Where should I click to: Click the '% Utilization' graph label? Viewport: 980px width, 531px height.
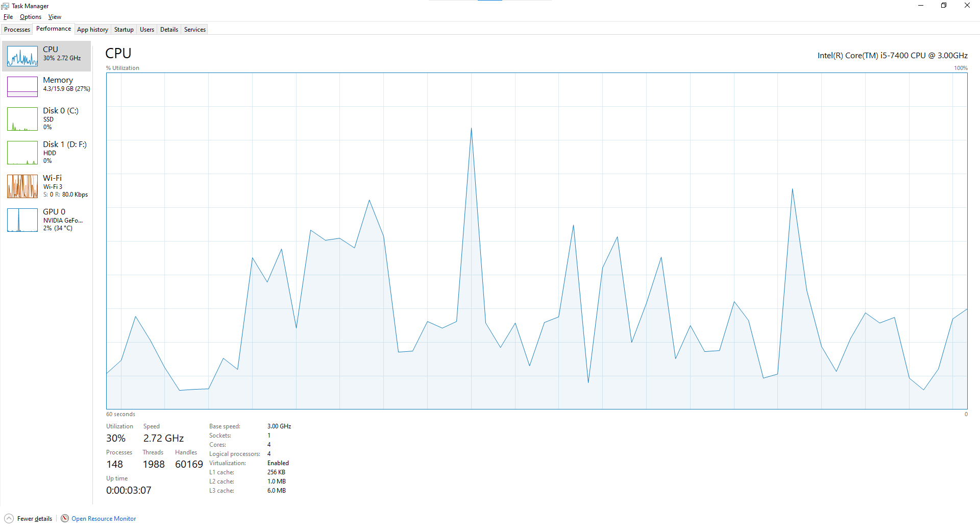(x=122, y=68)
